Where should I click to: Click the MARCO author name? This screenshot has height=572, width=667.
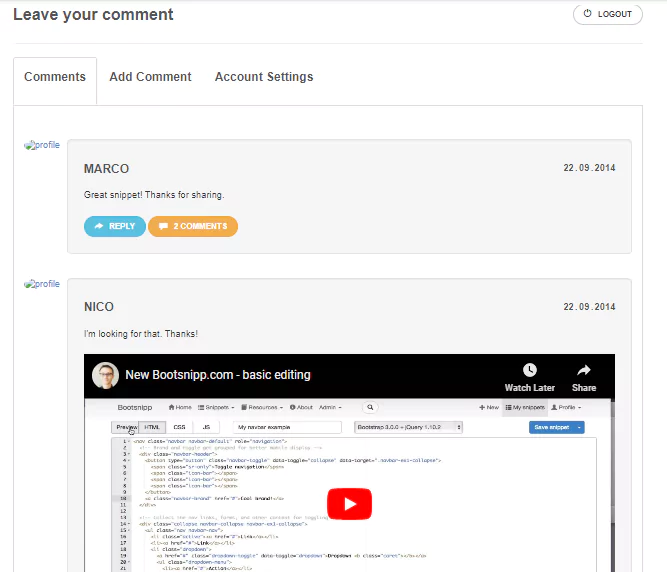106,169
